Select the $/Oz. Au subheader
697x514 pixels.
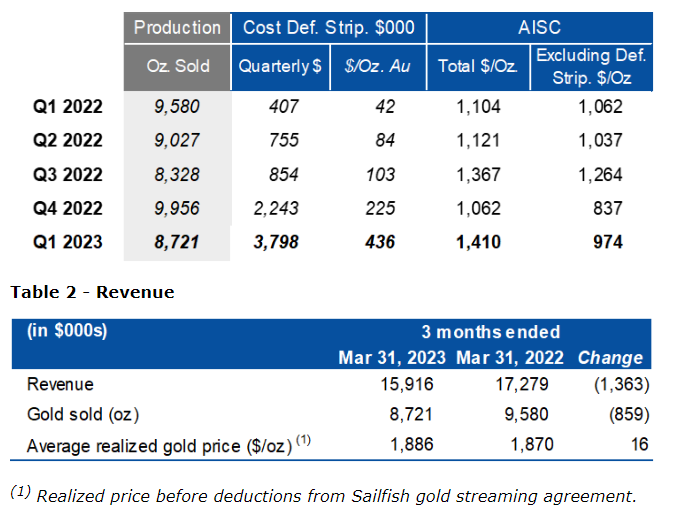point(365,67)
